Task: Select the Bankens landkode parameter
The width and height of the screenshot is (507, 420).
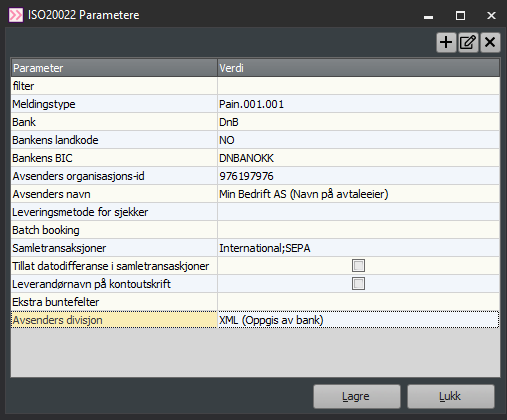Action: tap(114, 140)
